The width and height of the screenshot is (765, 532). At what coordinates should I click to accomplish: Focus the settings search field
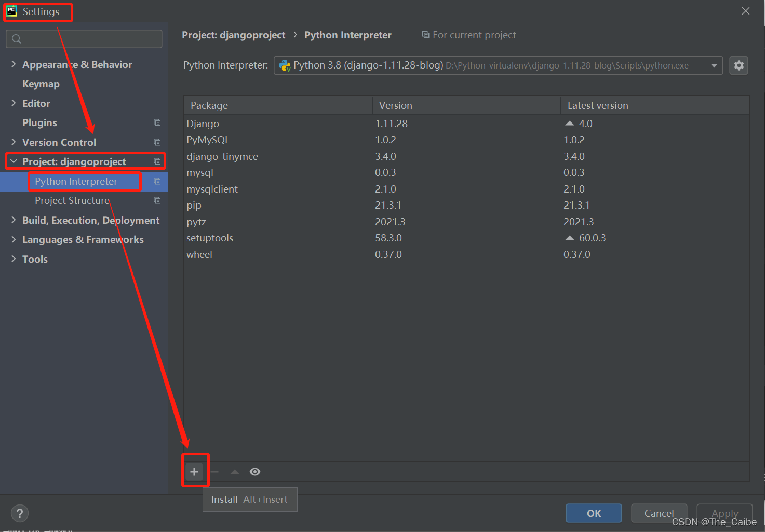coord(84,39)
